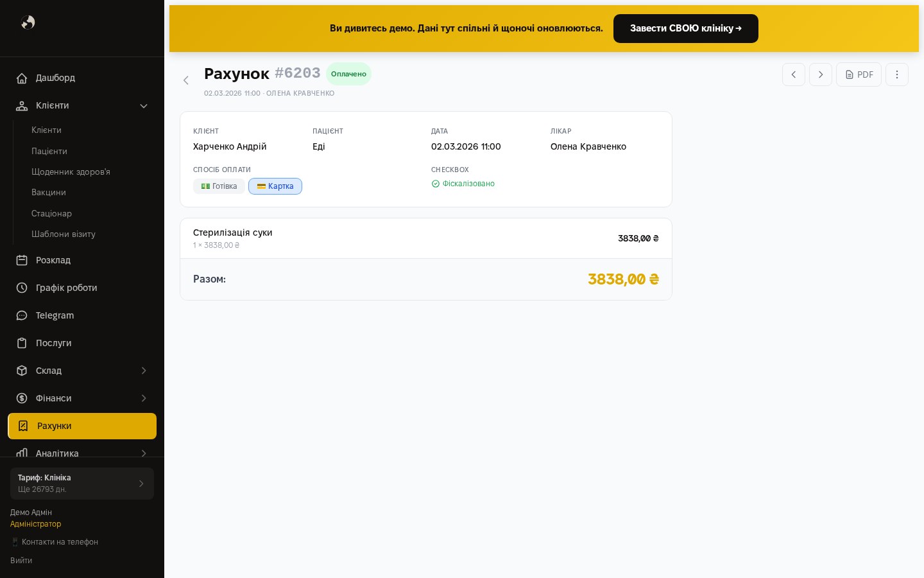This screenshot has width=924, height=578.
Task: Click patient name Еді
Action: 319,146
